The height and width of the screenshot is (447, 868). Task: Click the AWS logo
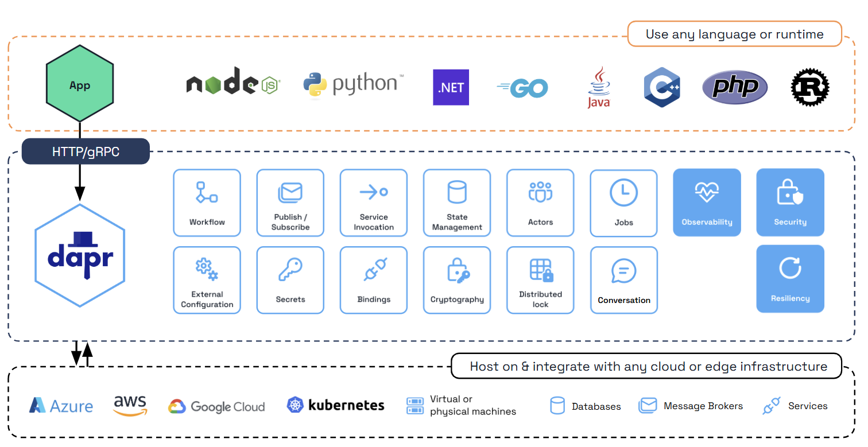point(130,406)
